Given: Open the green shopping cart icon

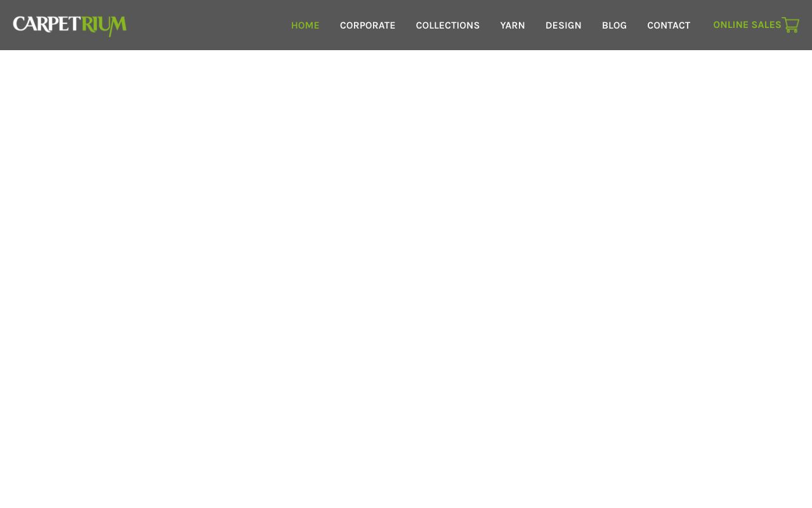Looking at the screenshot, I should pyautogui.click(x=790, y=25).
